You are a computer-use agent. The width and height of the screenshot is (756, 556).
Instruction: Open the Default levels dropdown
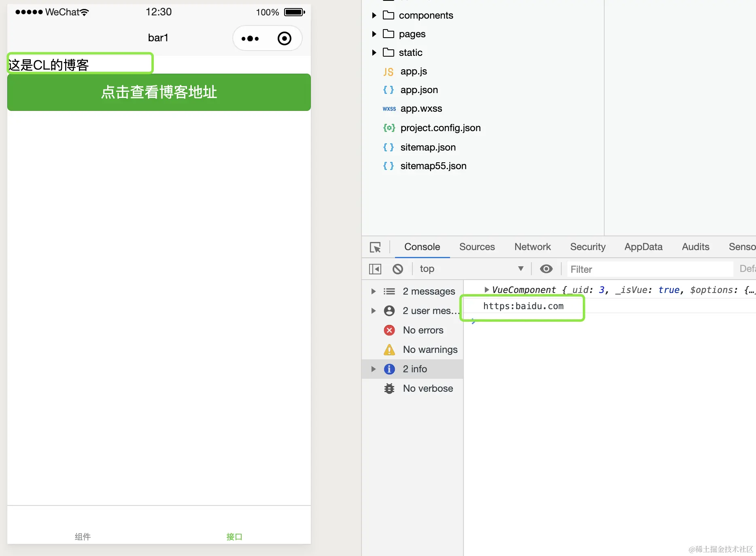(748, 269)
